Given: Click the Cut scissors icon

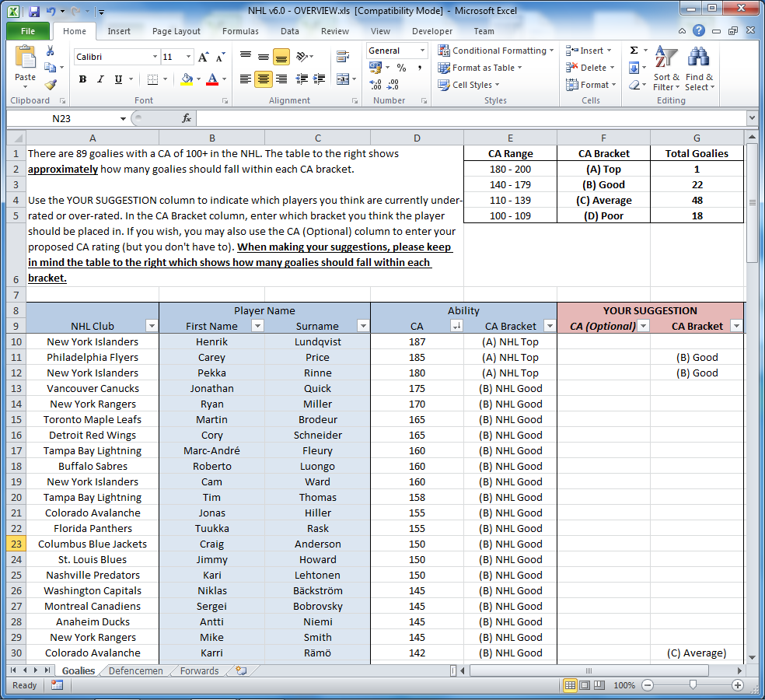Looking at the screenshot, I should 50,51.
